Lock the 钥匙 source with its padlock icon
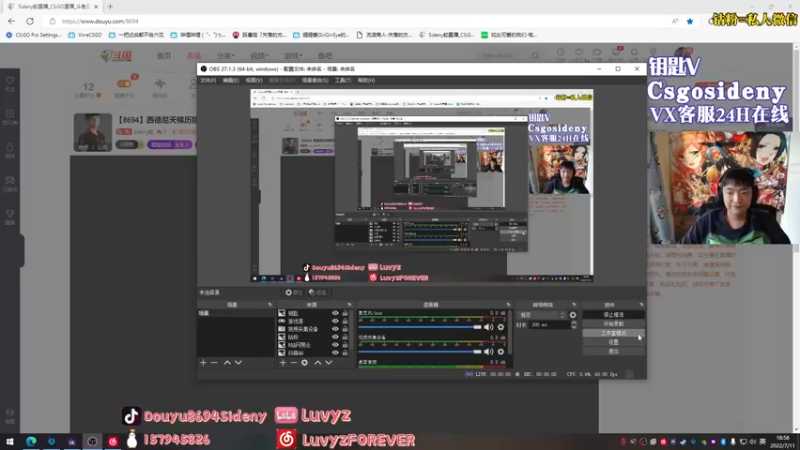Screen dimensions: 800x450 pos(345,313)
